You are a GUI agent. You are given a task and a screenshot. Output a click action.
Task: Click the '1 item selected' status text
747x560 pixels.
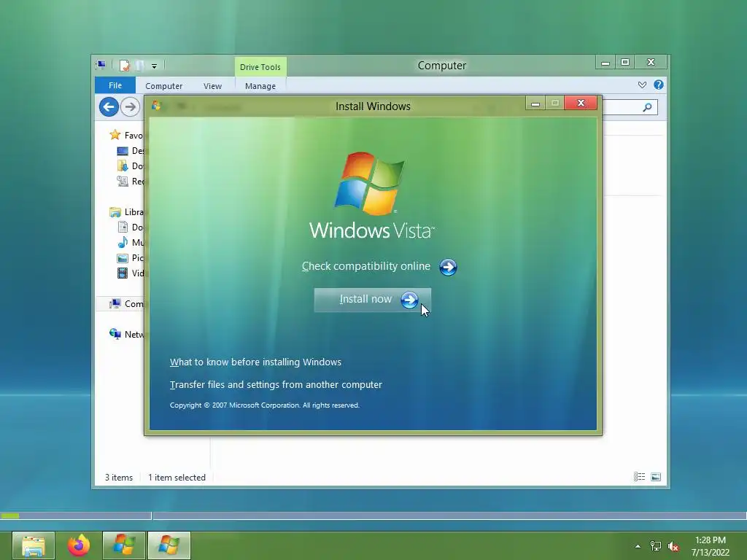point(177,477)
